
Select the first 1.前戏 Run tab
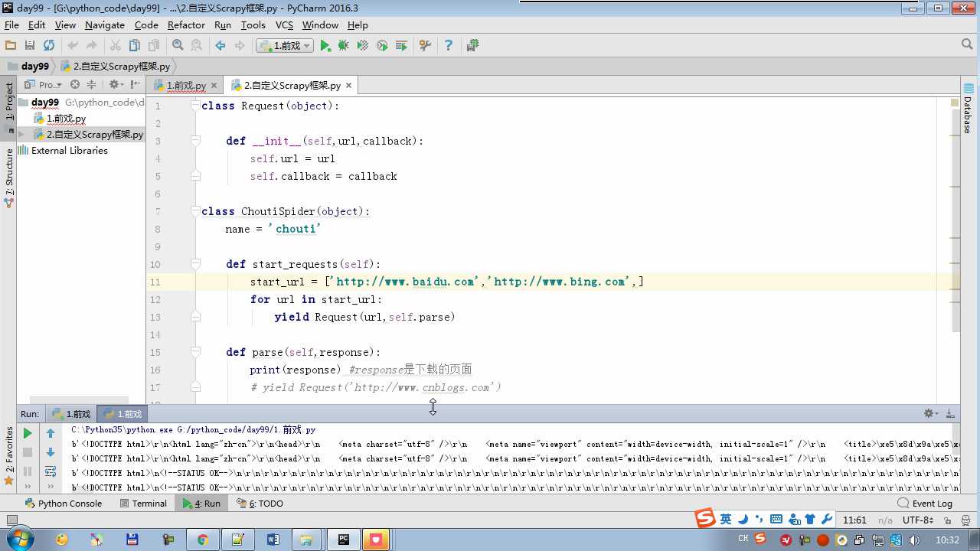pyautogui.click(x=71, y=414)
